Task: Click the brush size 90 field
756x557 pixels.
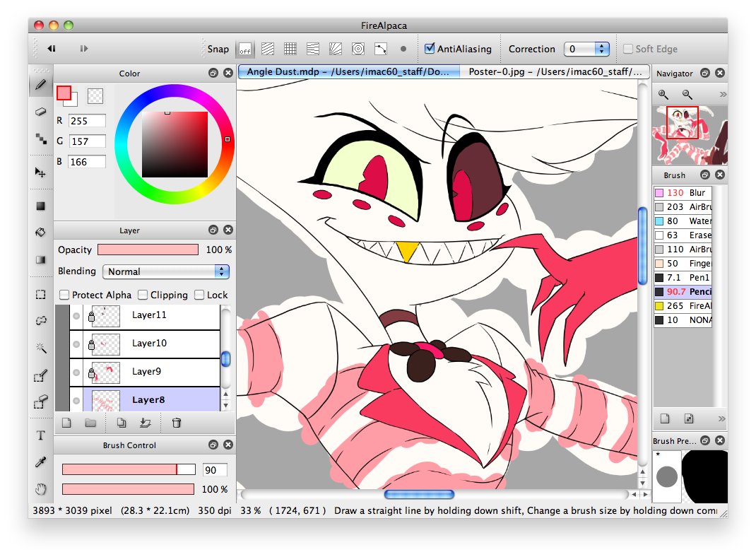Action: point(215,470)
